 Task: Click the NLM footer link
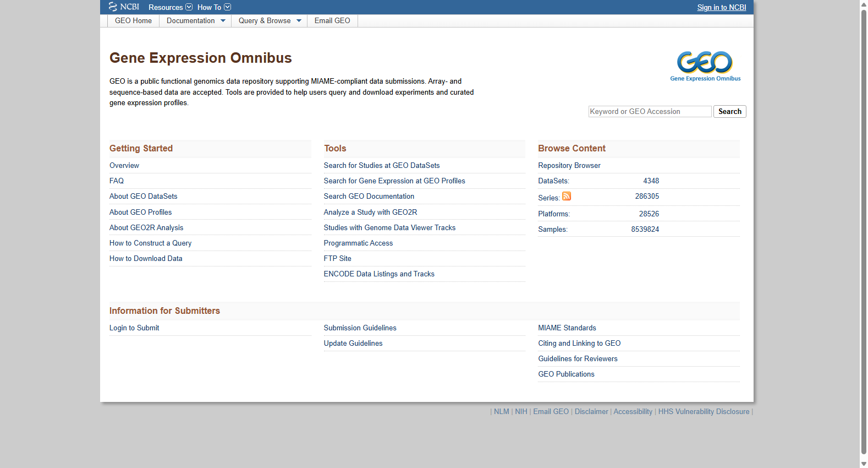pos(502,411)
